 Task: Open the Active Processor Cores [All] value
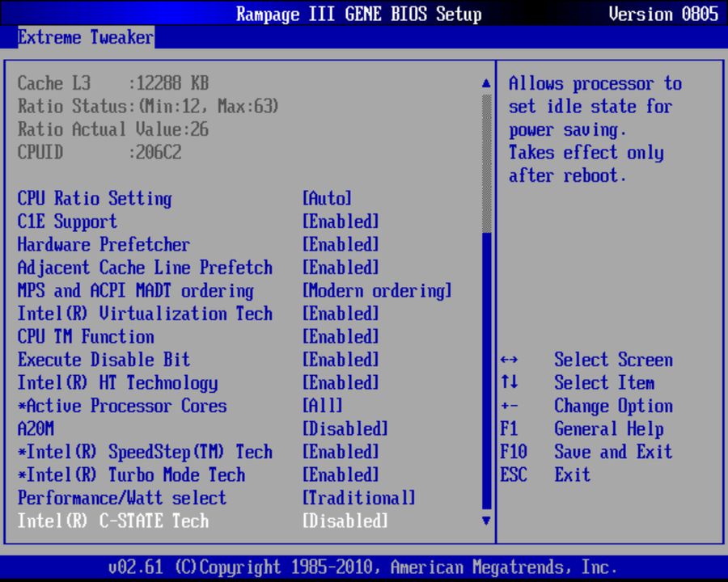[x=323, y=406]
